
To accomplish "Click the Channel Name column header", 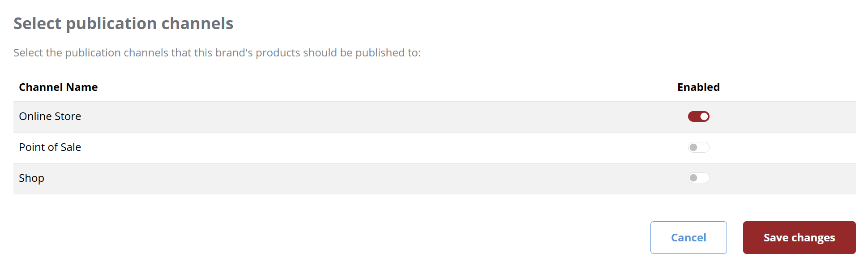I will pyautogui.click(x=58, y=87).
